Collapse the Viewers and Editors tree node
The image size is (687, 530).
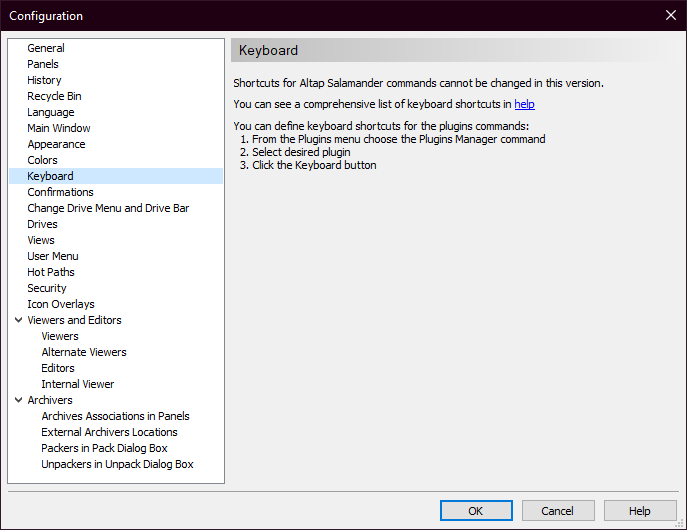click(x=19, y=320)
